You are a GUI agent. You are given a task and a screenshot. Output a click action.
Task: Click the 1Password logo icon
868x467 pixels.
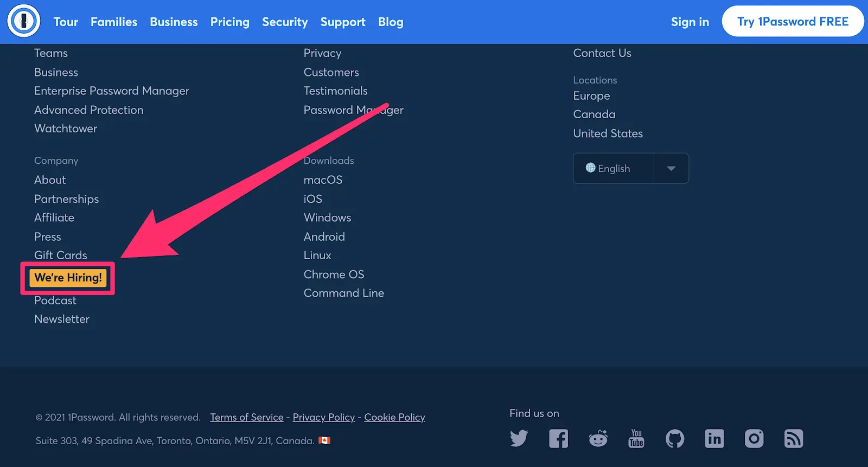(x=24, y=21)
